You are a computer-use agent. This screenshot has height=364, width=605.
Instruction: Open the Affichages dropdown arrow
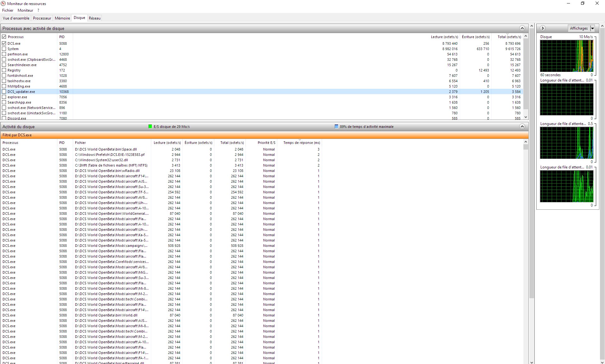(592, 28)
